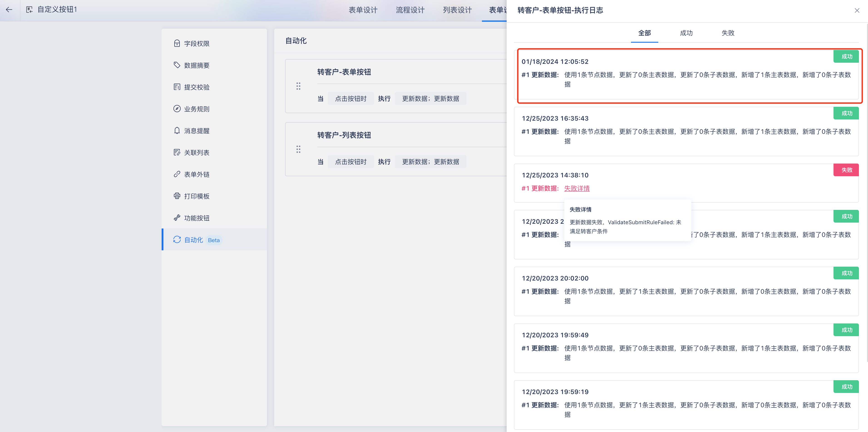Click log entry 01/18/2024 12:05:52
Viewport: 868px width, 432px height.
coord(686,75)
